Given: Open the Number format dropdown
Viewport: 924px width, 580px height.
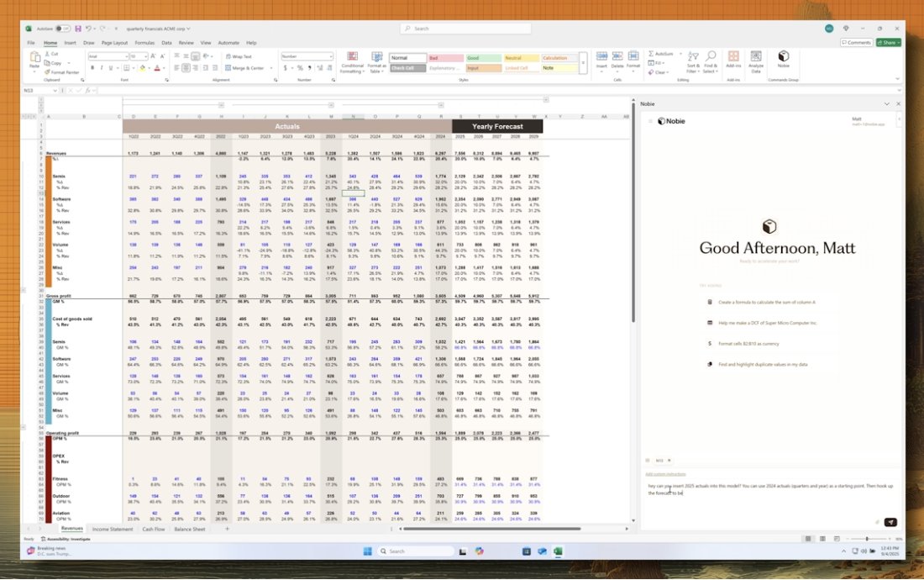Looking at the screenshot, I should point(307,56).
